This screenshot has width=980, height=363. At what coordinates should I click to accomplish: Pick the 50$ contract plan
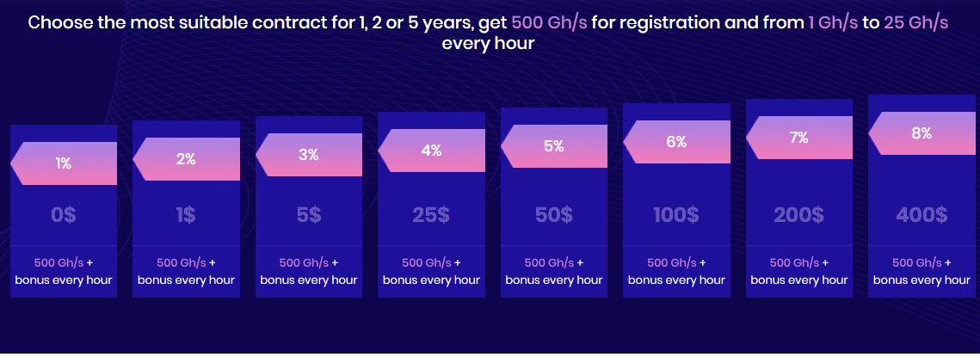click(554, 215)
